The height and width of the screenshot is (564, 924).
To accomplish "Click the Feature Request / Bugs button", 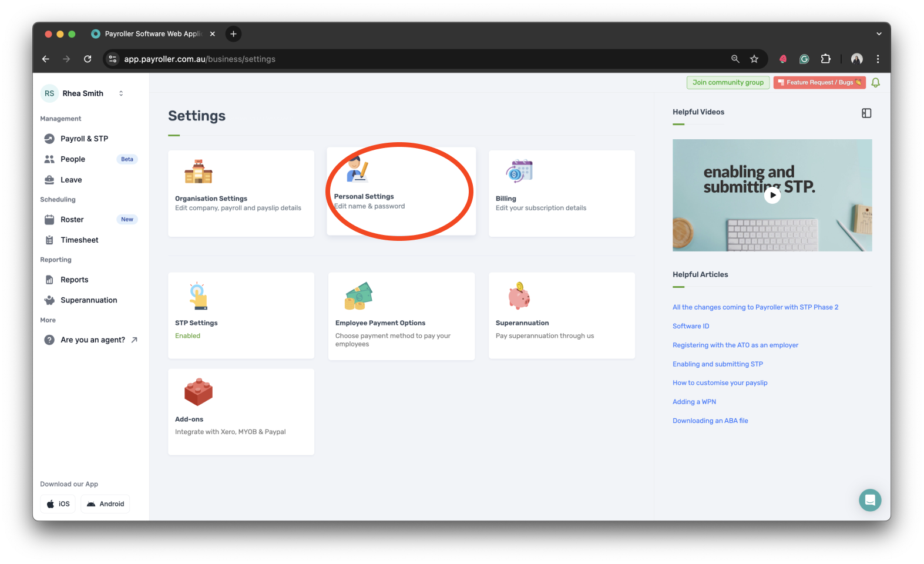I will [x=819, y=83].
